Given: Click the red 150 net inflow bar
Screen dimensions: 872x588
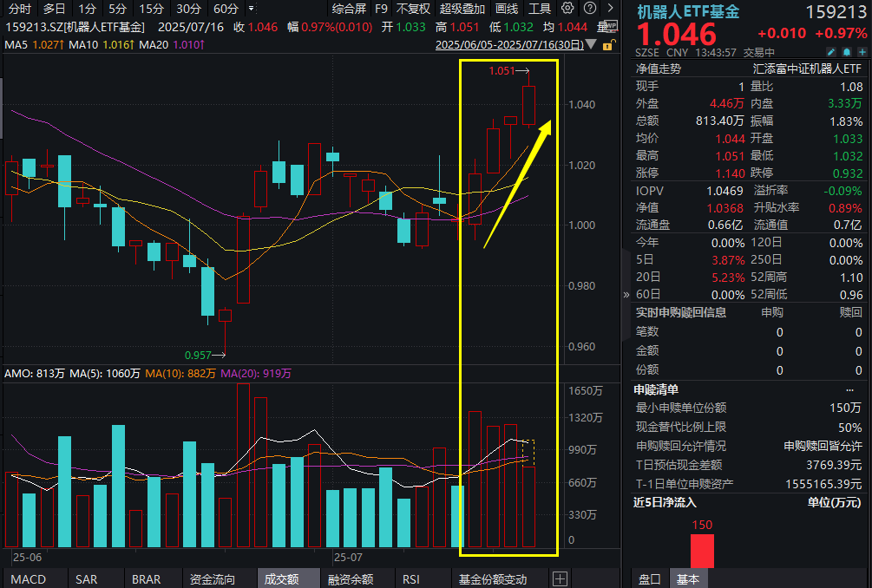Looking at the screenshot, I should [702, 550].
